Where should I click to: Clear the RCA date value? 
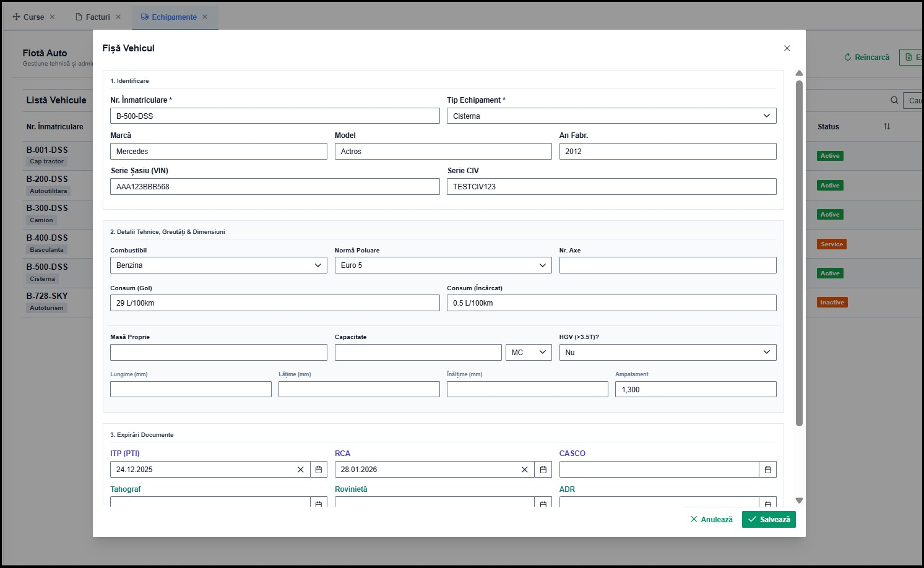(x=525, y=470)
